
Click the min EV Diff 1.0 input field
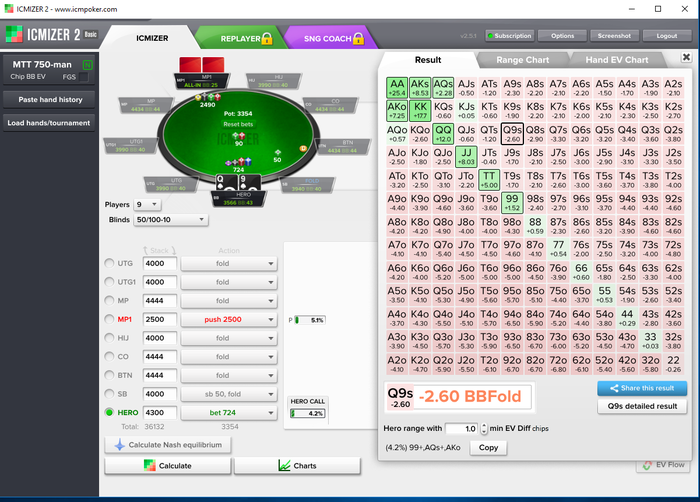462,429
